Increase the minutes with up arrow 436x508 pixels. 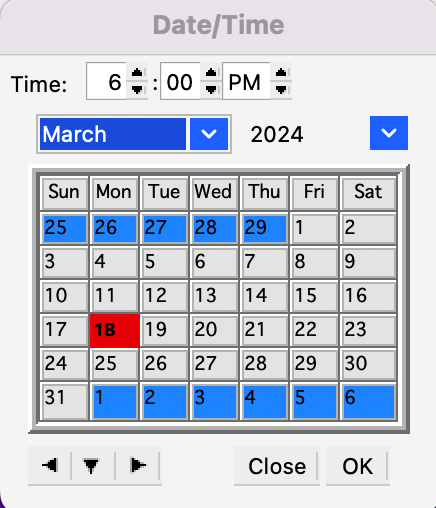(x=211, y=73)
